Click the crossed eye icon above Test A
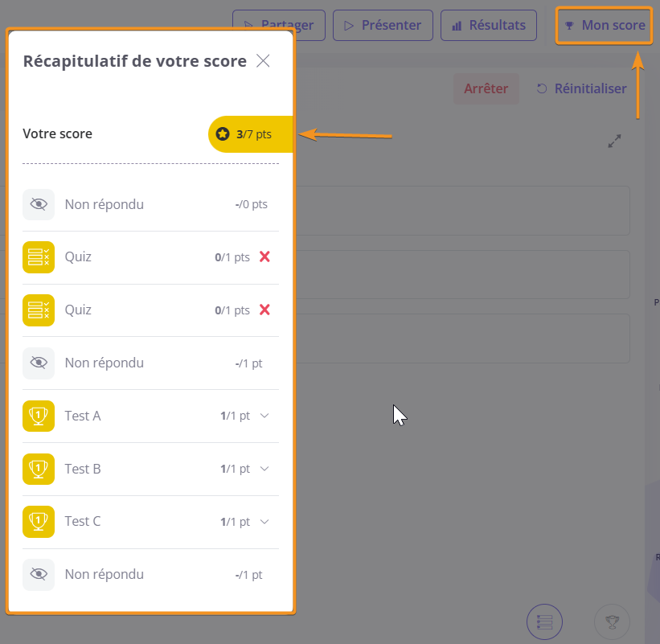 [39, 363]
